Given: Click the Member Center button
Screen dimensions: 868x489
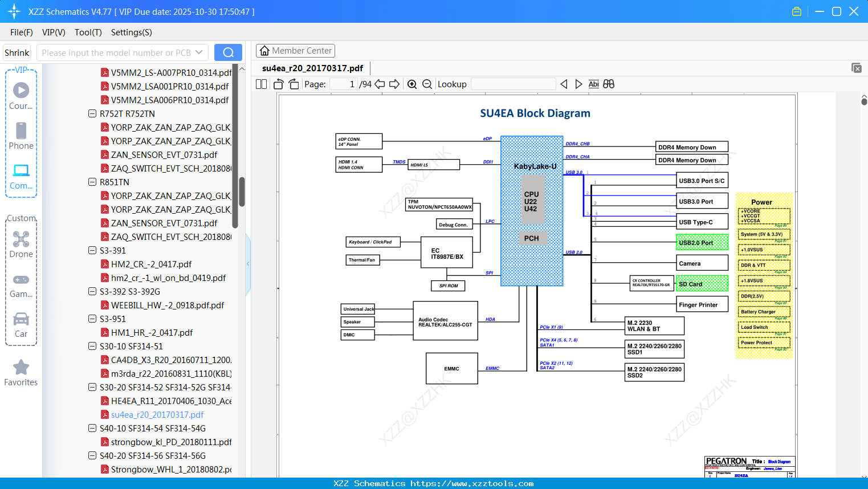Looking at the screenshot, I should (x=295, y=51).
